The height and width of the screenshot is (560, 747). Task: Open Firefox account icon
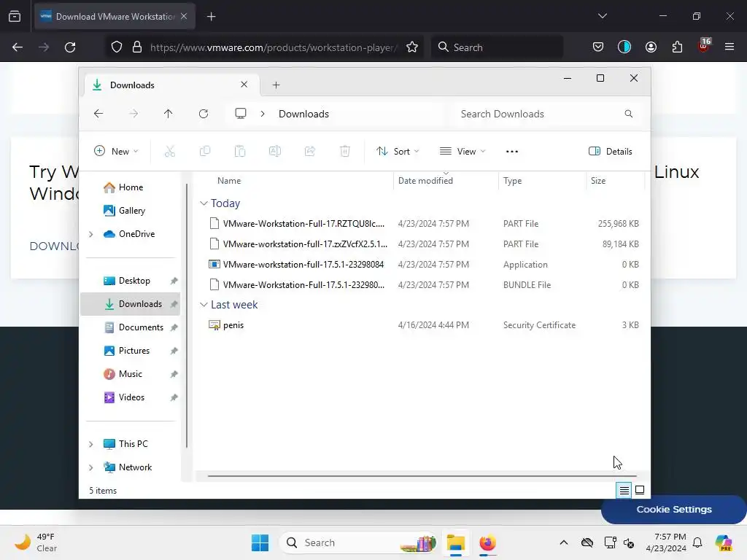[x=651, y=47]
